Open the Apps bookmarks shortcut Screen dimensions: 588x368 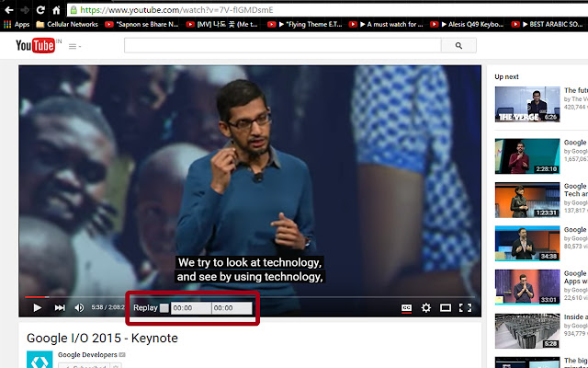coord(17,25)
